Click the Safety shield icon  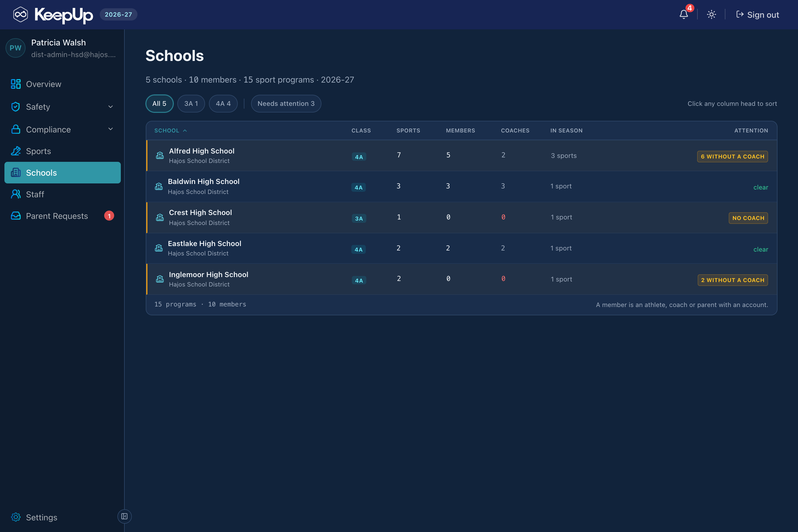[16, 106]
